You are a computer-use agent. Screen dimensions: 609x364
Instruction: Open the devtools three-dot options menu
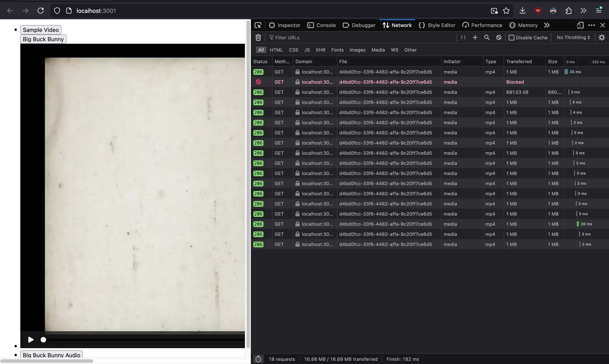pyautogui.click(x=592, y=25)
